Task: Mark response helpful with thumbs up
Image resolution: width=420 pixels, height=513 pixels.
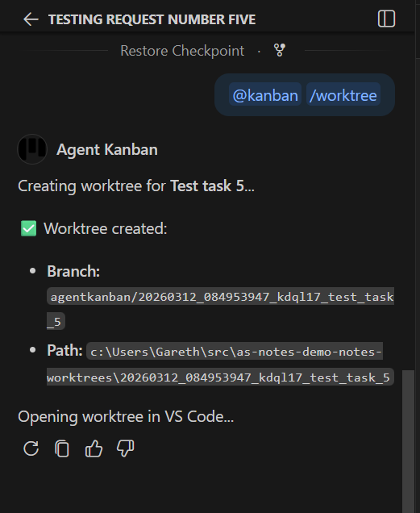Action: 94,448
